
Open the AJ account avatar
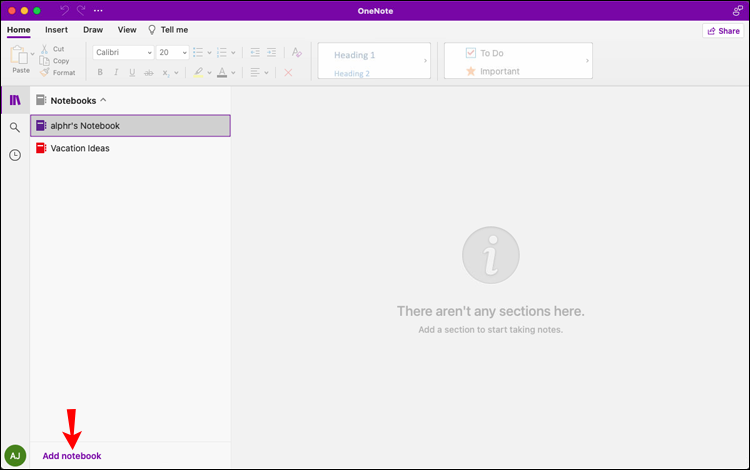coord(15,456)
